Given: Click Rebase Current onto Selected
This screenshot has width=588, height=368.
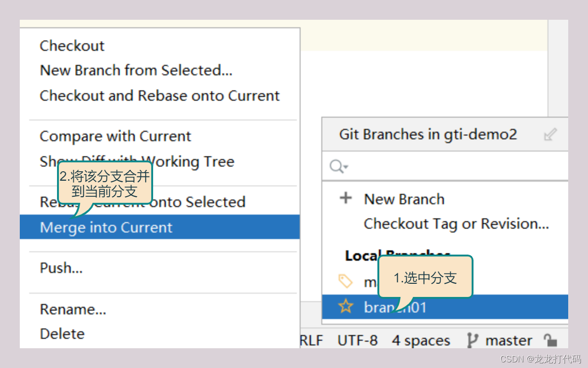Looking at the screenshot, I should pos(143,202).
